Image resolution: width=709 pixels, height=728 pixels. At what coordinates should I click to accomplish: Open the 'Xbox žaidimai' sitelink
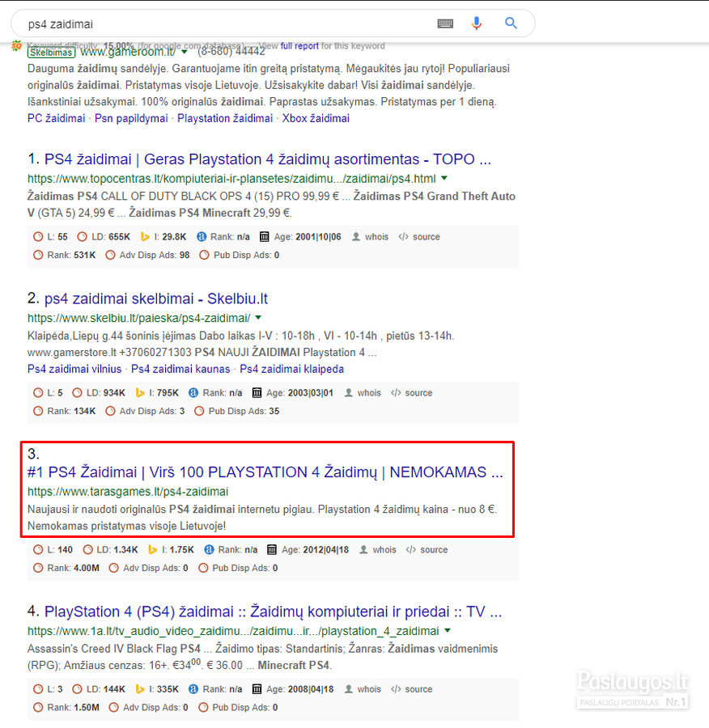[316, 118]
